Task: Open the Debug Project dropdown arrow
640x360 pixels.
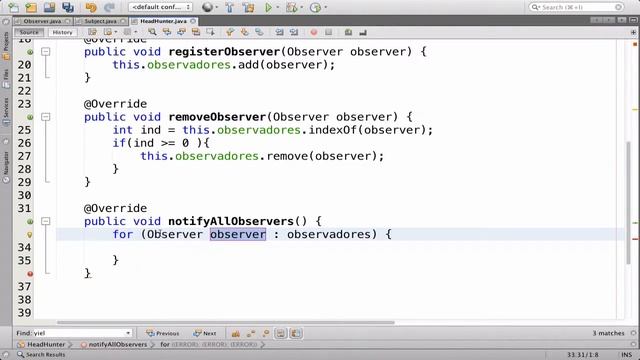Action: click(302, 7)
